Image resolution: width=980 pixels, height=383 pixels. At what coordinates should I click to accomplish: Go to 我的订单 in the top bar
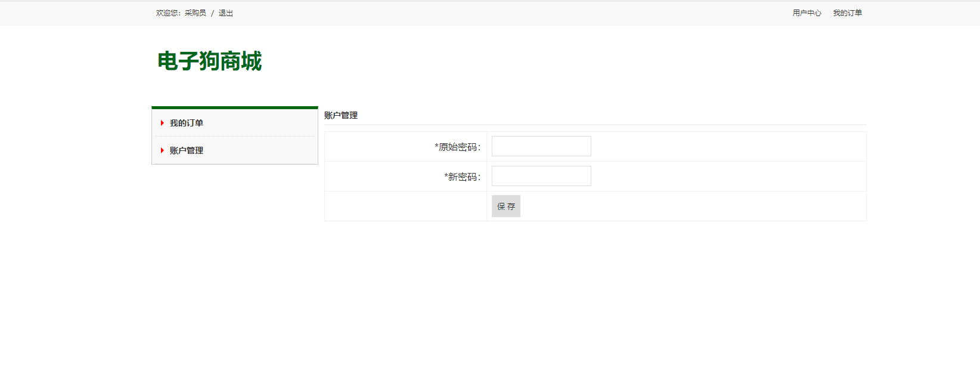pos(847,13)
